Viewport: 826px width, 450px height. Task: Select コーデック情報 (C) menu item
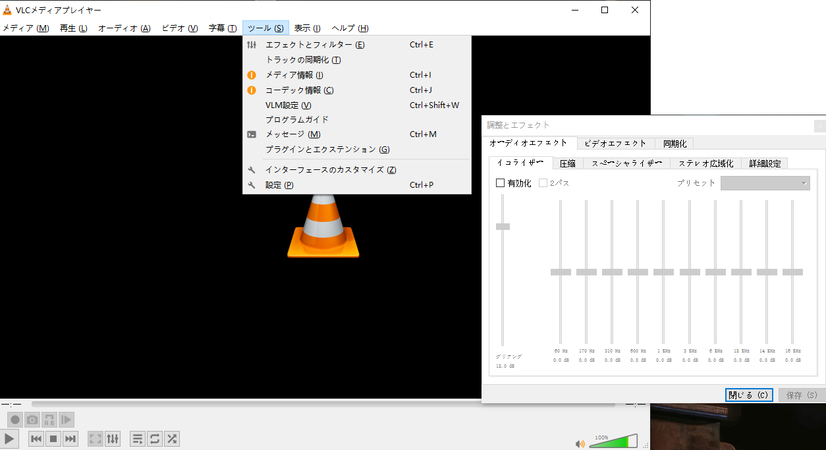(357, 90)
